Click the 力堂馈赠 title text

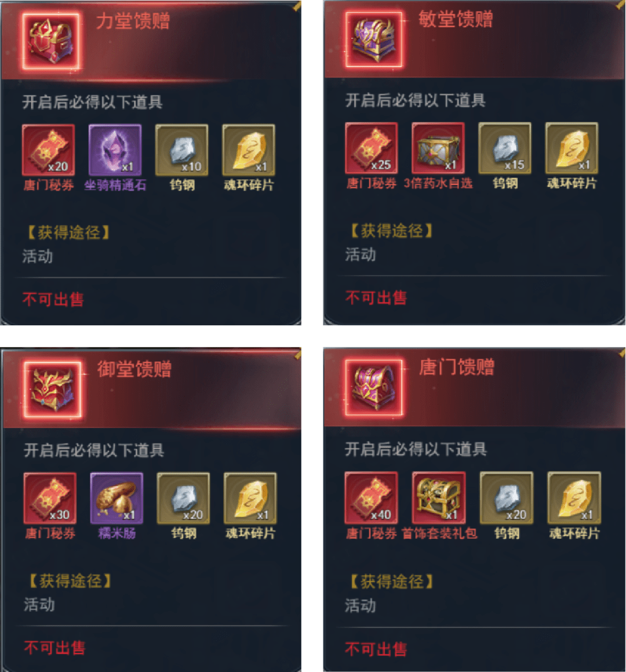point(133,21)
